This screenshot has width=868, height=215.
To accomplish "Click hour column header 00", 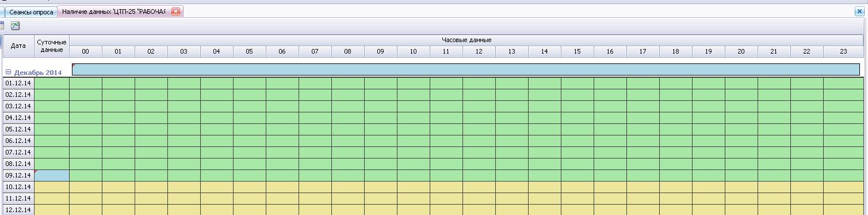I will point(86,51).
